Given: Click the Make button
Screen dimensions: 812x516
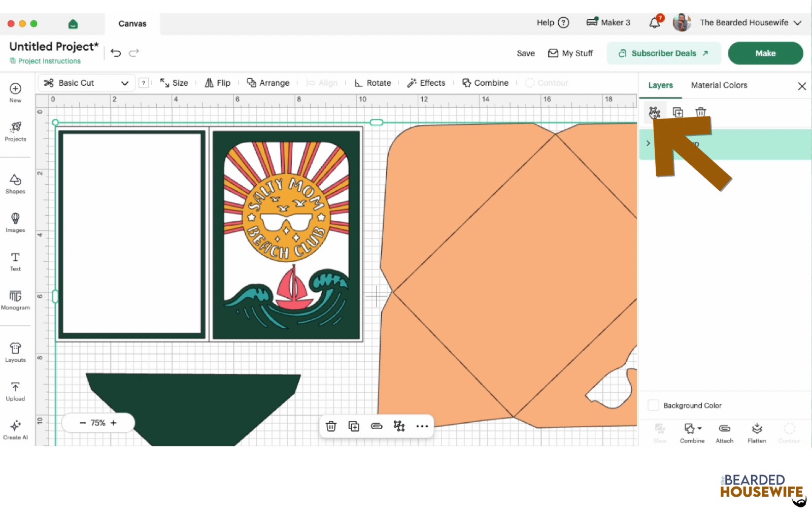Looking at the screenshot, I should (x=765, y=53).
